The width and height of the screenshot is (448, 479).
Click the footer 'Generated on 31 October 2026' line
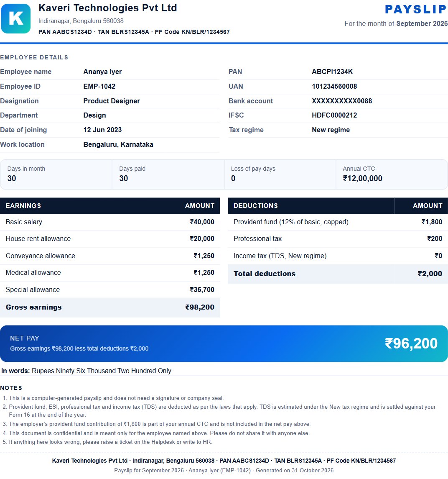(x=224, y=471)
